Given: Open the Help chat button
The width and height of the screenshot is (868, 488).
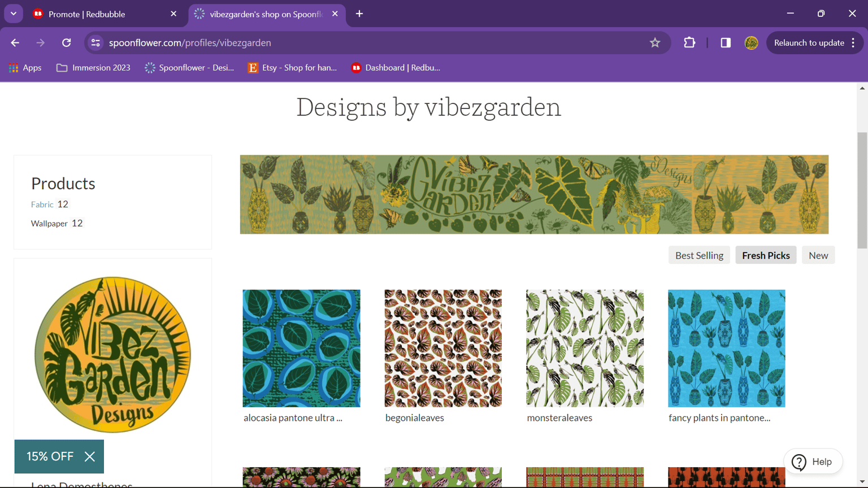Looking at the screenshot, I should coord(813,461).
